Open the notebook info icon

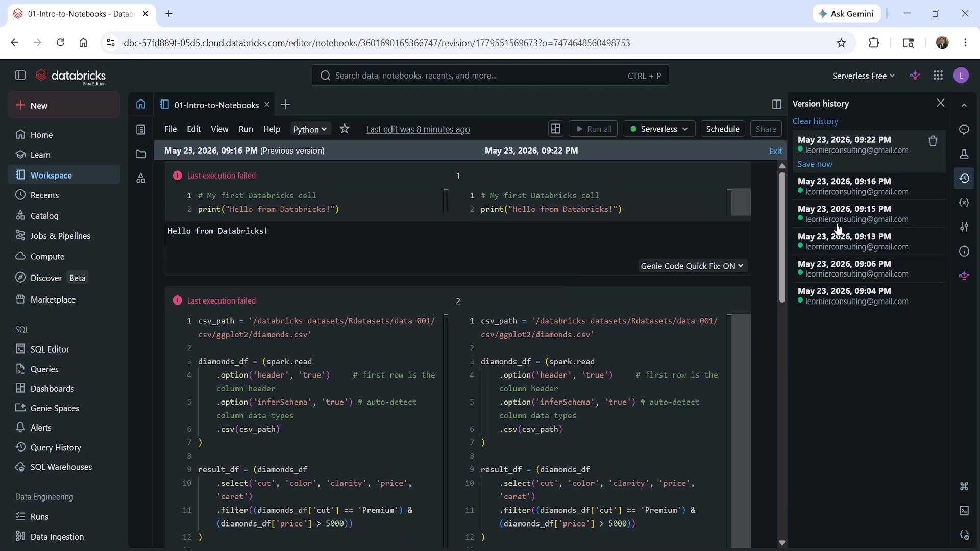coord(964,252)
